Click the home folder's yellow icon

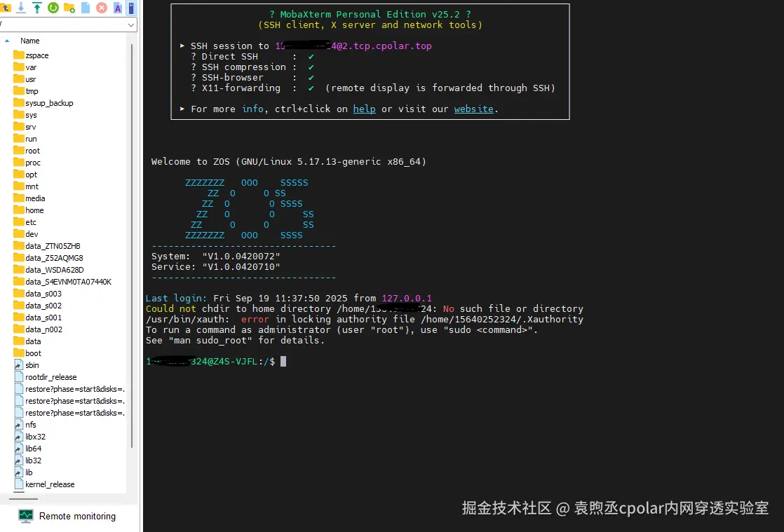coord(18,210)
